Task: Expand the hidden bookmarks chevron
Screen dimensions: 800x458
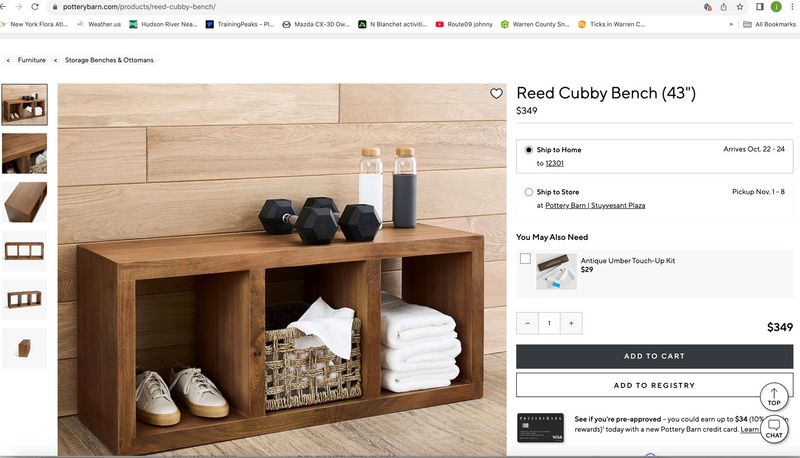Action: 731,24
